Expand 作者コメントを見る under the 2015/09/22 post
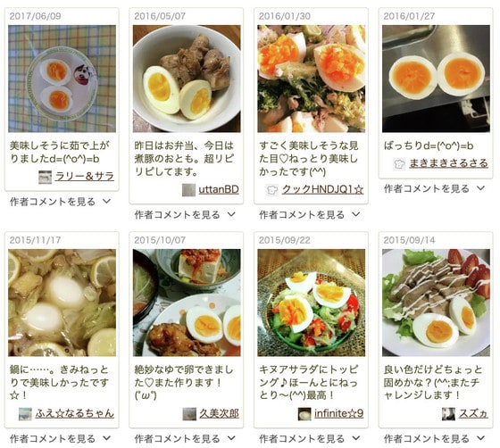The image size is (500, 448). 310,438
